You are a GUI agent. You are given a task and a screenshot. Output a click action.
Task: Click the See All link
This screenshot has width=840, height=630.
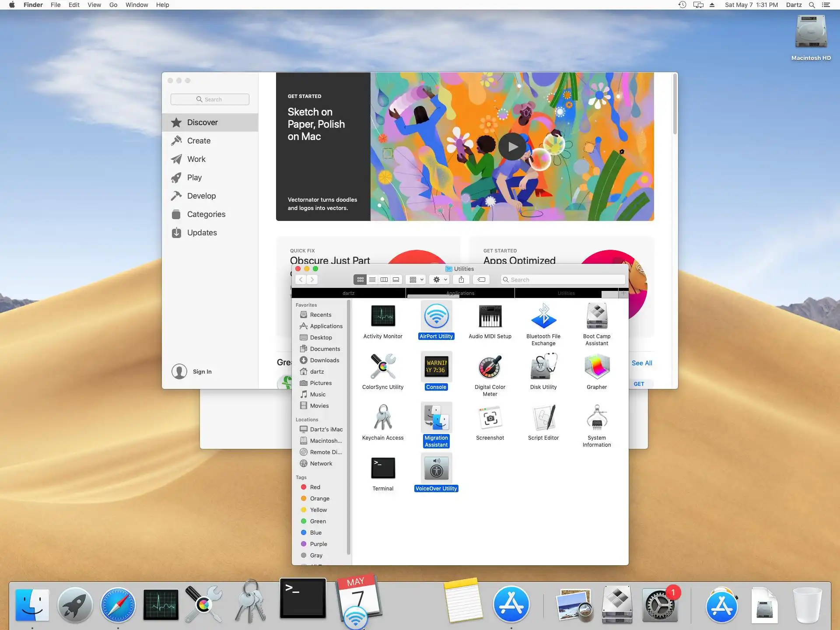pyautogui.click(x=641, y=363)
